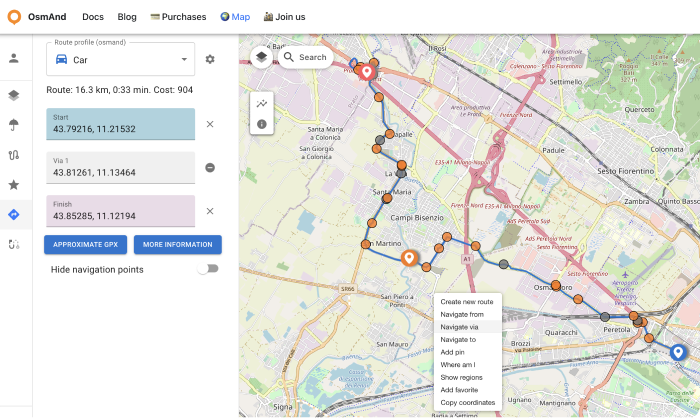The width and height of the screenshot is (700, 420).
Task: Toggle Hide navigation points switch
Action: pyautogui.click(x=207, y=269)
